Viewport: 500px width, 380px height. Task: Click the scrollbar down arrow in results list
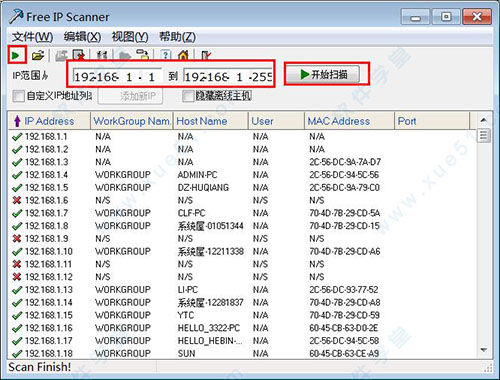click(484, 350)
